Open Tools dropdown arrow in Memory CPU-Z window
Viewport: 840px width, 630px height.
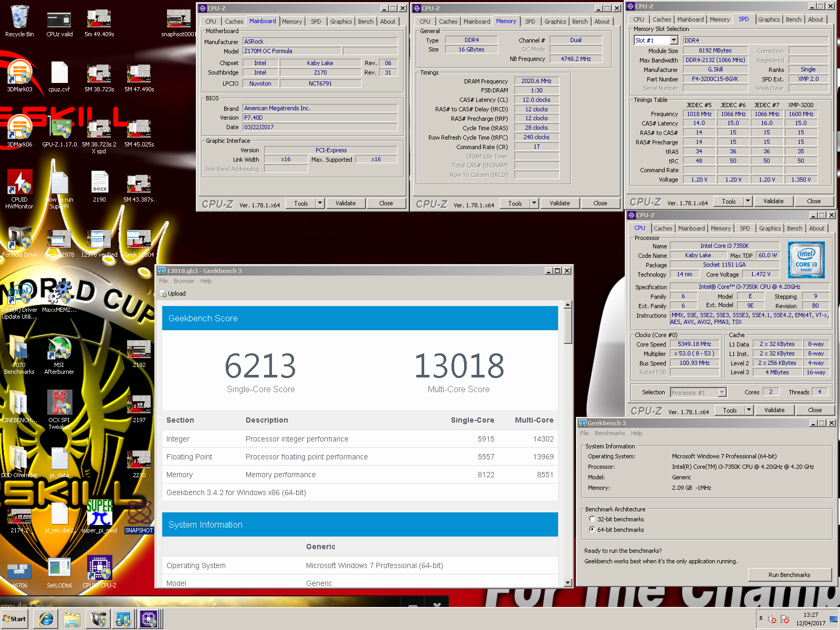point(534,203)
